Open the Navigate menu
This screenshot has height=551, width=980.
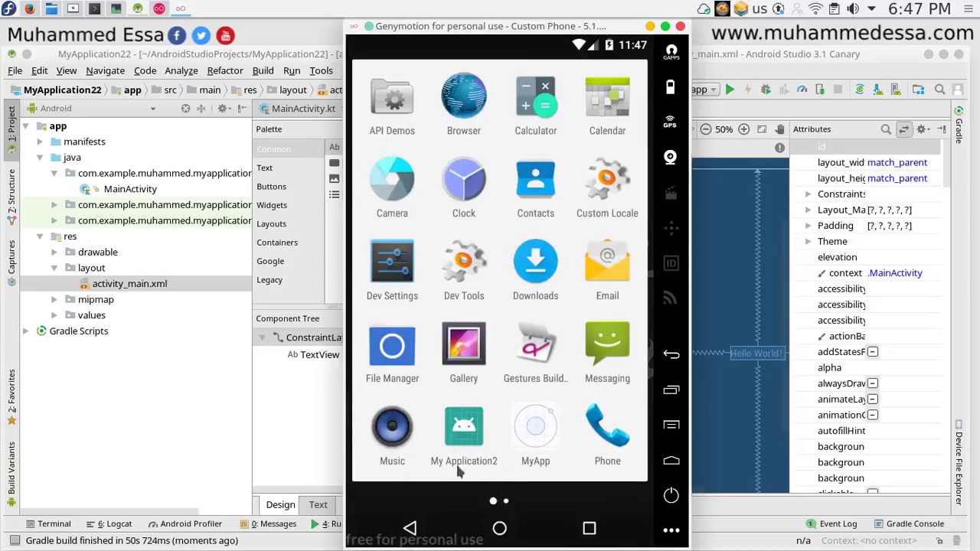[x=106, y=70]
